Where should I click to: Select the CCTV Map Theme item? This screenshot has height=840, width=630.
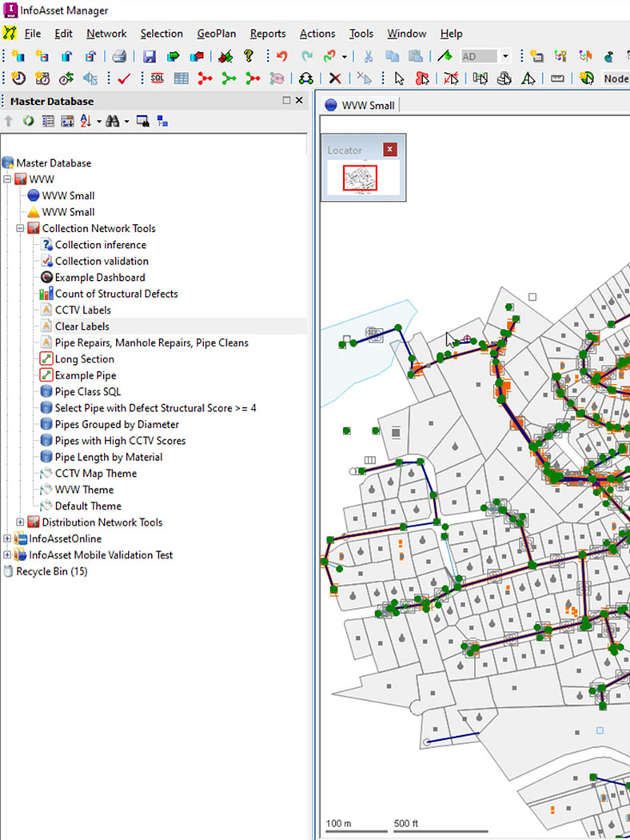pos(95,474)
